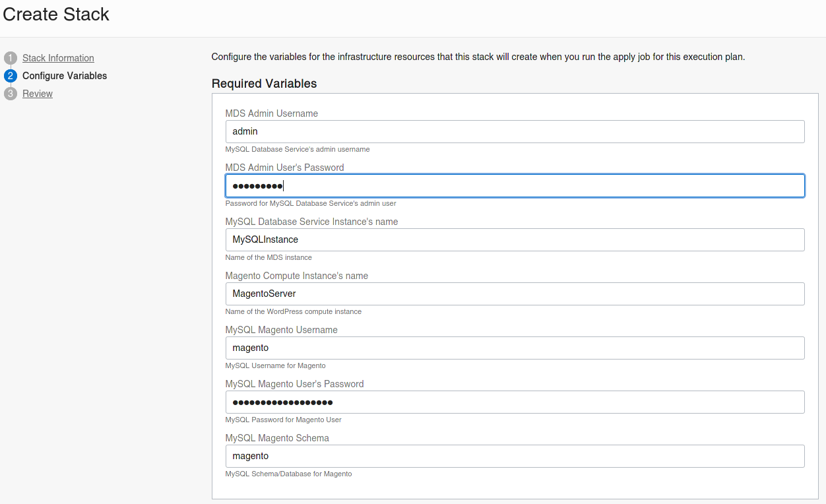
Task: Click the MagentoServer instance name field
Action: [515, 294]
